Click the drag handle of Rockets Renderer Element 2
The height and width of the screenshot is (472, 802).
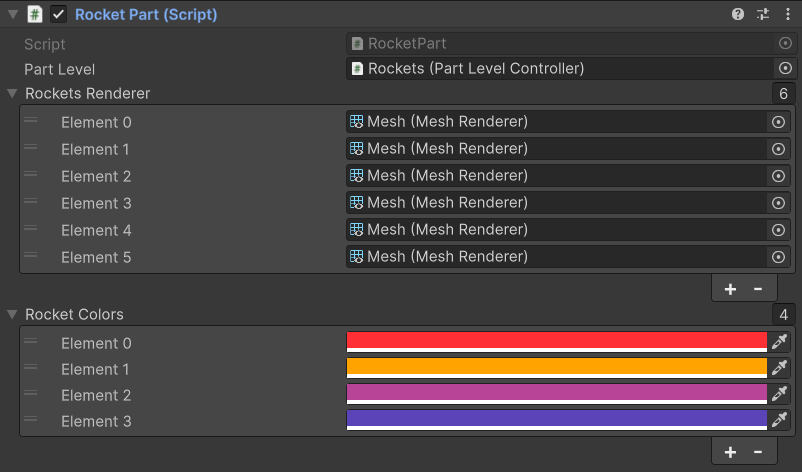tap(31, 175)
